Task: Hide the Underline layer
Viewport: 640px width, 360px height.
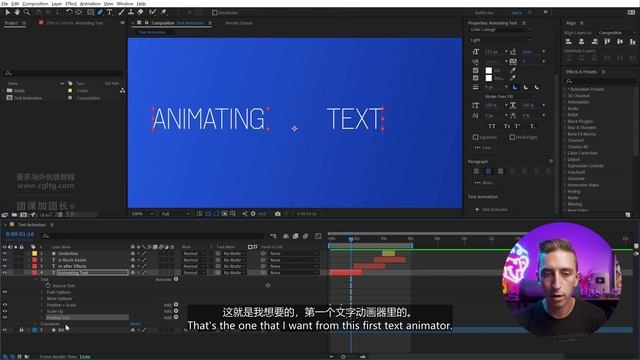Action: 4,253
